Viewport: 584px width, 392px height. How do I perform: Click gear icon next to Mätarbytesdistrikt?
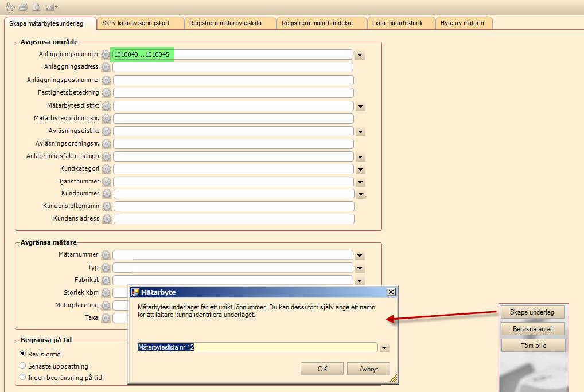(107, 106)
